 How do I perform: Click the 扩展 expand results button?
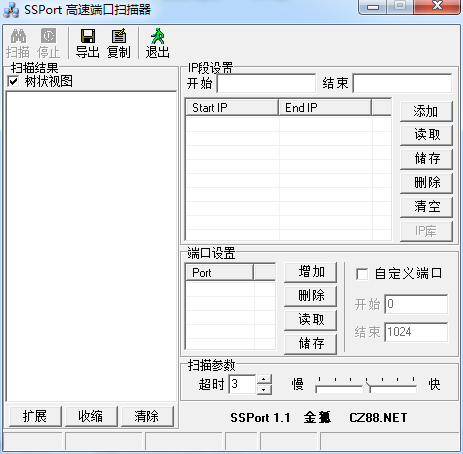35,416
